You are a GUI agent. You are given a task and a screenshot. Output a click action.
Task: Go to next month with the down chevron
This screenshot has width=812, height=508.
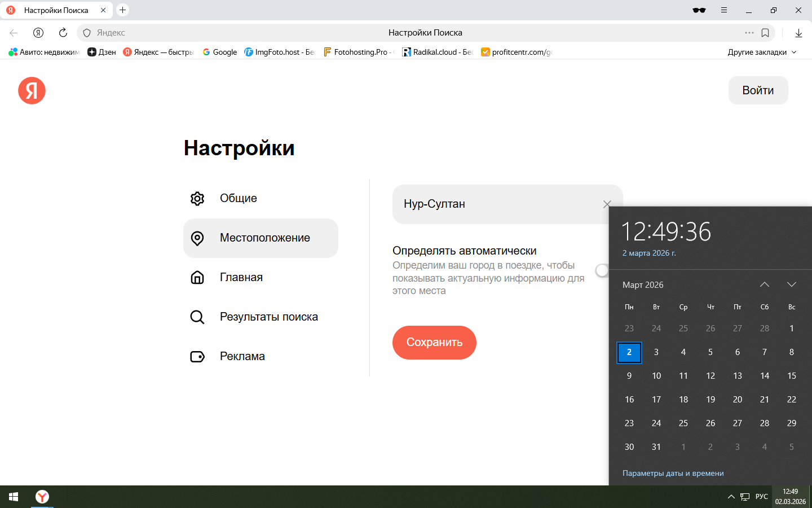pyautogui.click(x=792, y=284)
